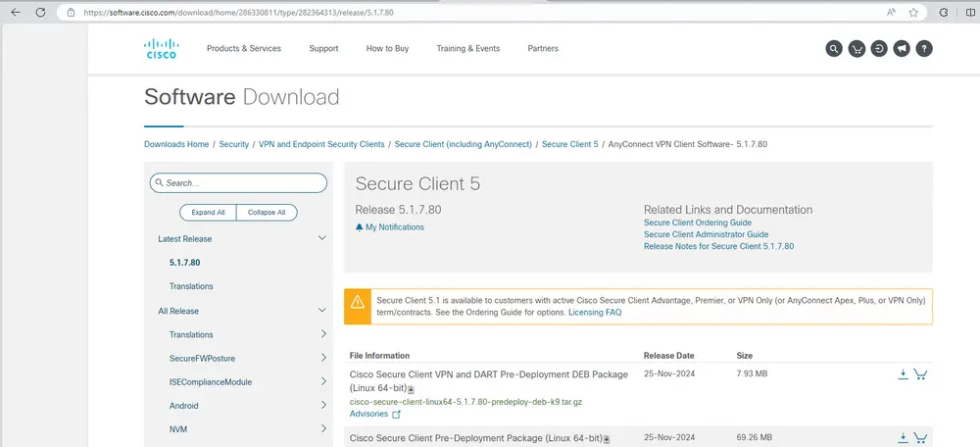
Task: Click the 7.93 MB size value
Action: [752, 373]
